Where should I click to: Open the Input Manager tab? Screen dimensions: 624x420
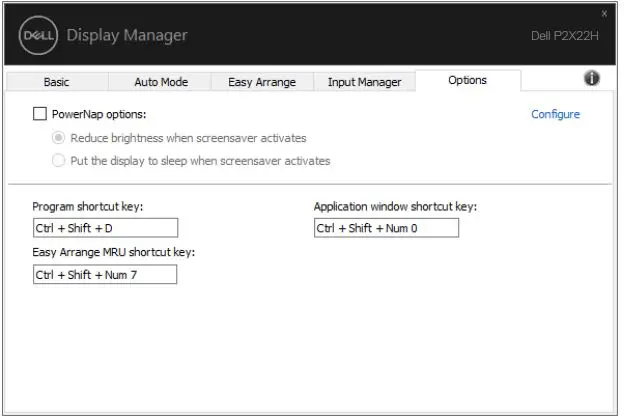[364, 82]
